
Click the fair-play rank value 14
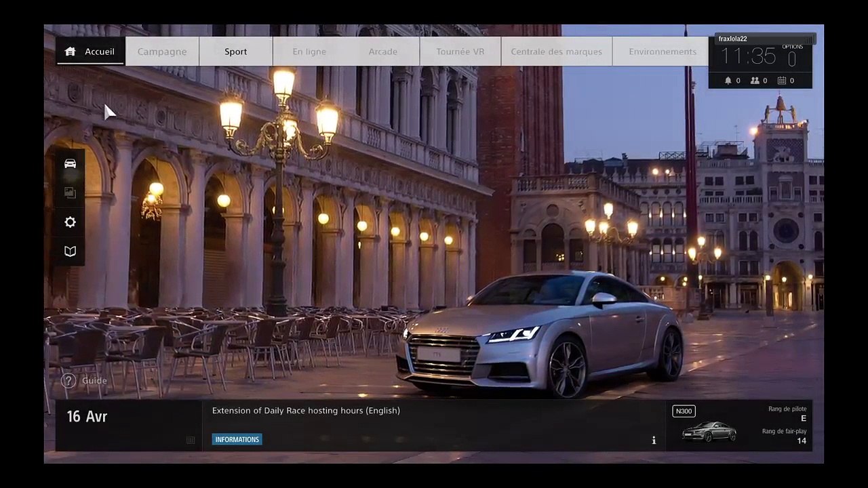click(802, 441)
